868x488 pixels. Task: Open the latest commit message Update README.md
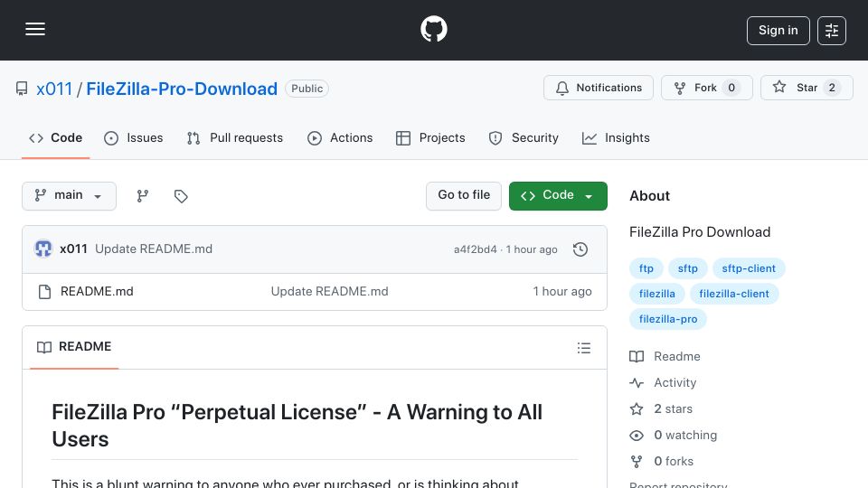[154, 249]
